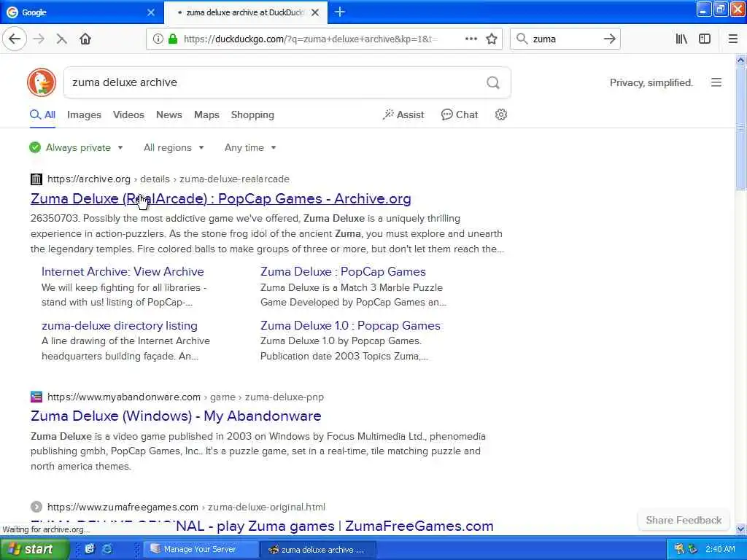747x560 pixels.
Task: Click zumafreegames.com result favicon
Action: coord(36,507)
